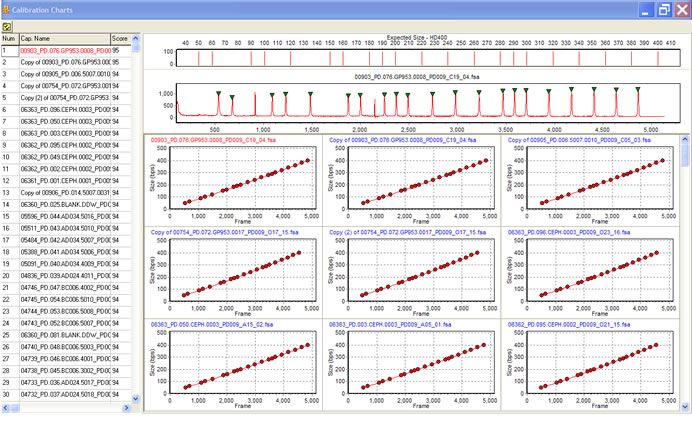Viewport: 692px width, 432px height.
Task: Click the red electropherogram trace for 00903_PD.076
Action: pyautogui.click(x=428, y=102)
